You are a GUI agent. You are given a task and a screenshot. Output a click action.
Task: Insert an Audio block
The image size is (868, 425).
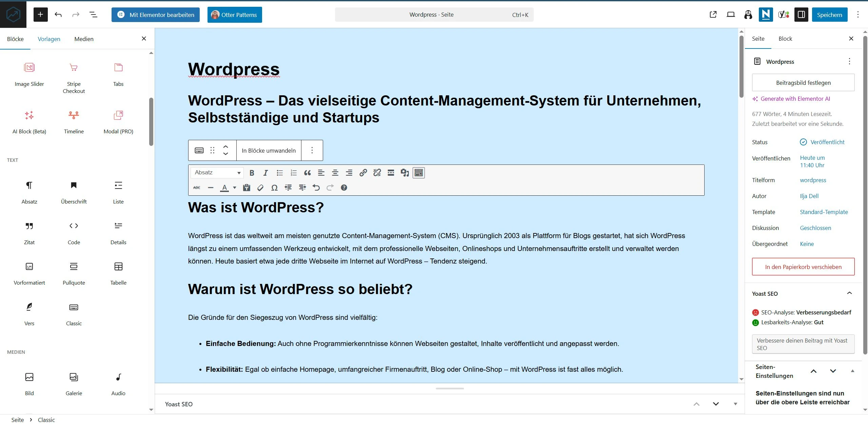click(x=118, y=384)
